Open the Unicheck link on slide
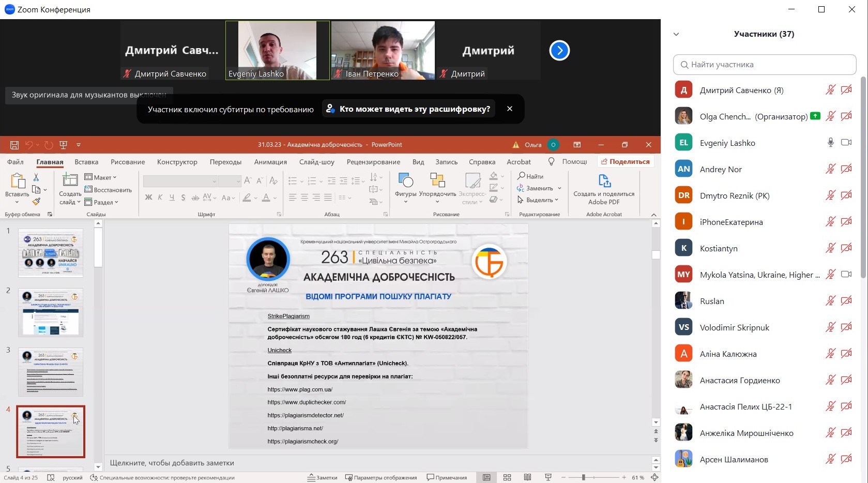Viewport: 868px width, 483px height. coord(280,350)
